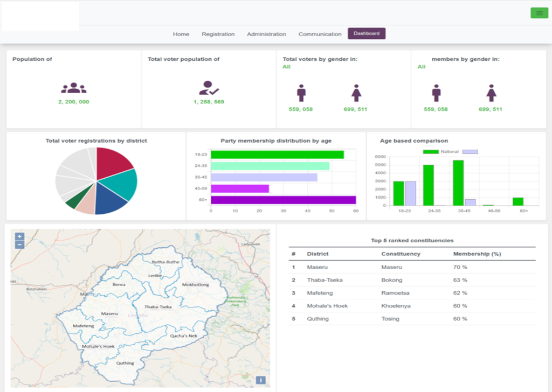Click female icon under Total voters by gender
Viewport: 552px width, 392px height.
356,93
